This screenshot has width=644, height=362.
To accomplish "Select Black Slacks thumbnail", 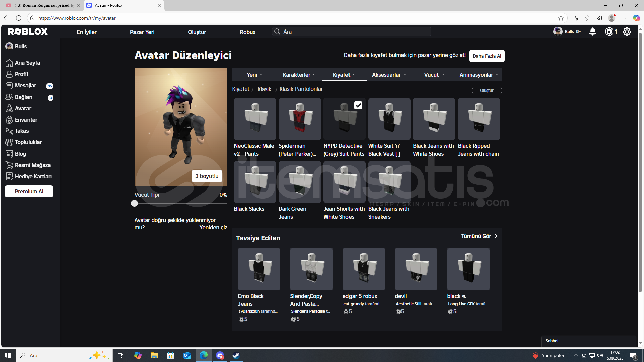I will click(255, 182).
